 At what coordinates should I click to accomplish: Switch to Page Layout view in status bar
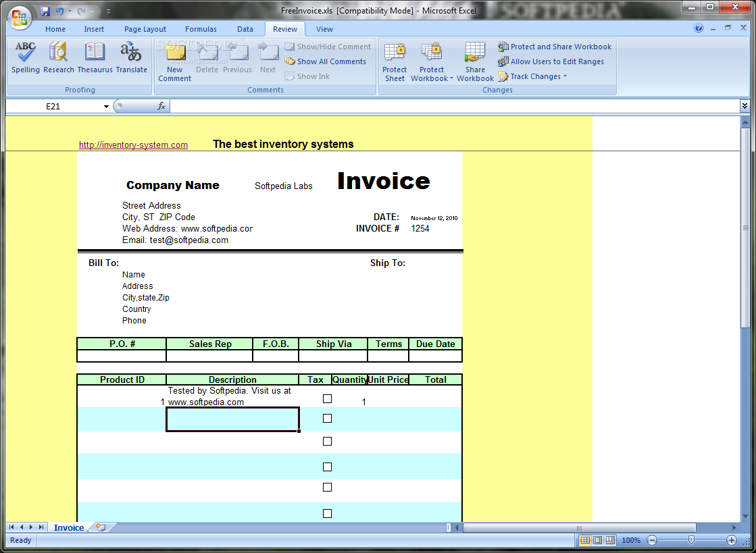tap(597, 540)
